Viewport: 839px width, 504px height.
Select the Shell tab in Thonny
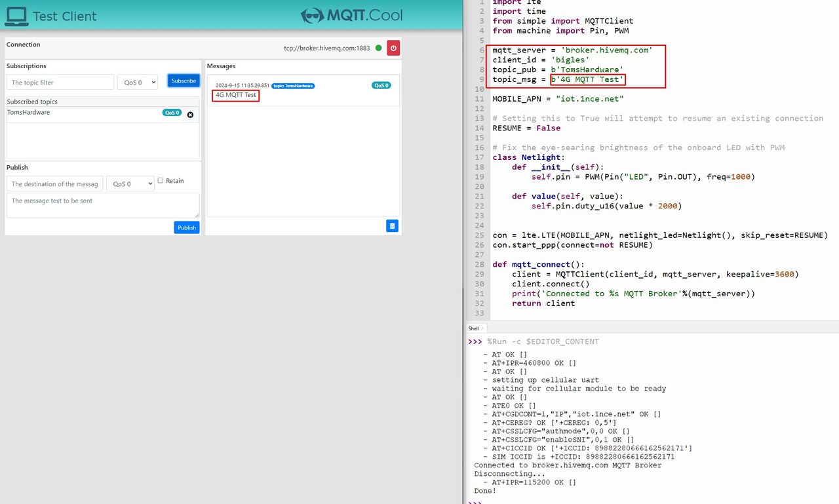coord(473,328)
